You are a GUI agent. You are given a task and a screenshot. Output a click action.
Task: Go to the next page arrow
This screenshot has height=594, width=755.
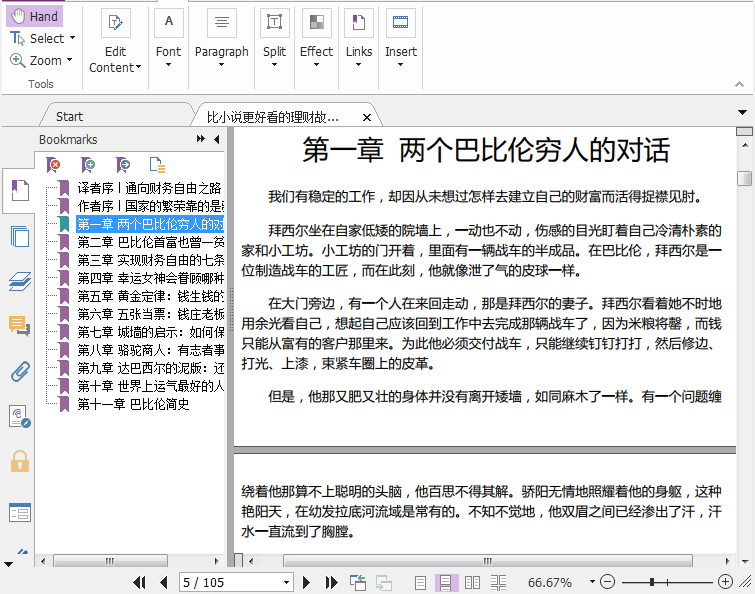tap(307, 582)
